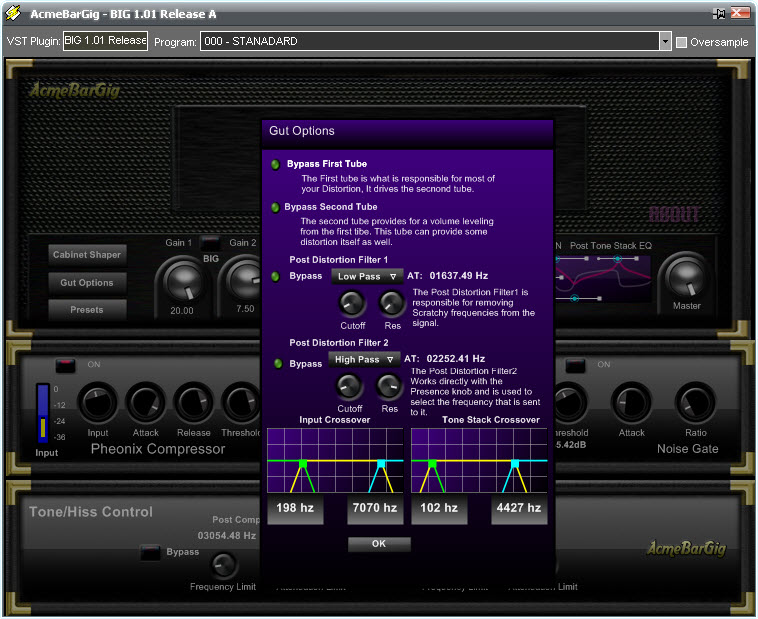The height and width of the screenshot is (619, 758).
Task: Click the compressor Threshold knob
Action: tap(241, 403)
